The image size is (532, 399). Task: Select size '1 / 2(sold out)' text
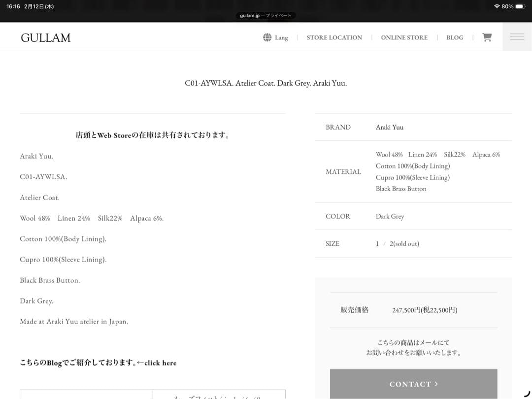pos(398,244)
